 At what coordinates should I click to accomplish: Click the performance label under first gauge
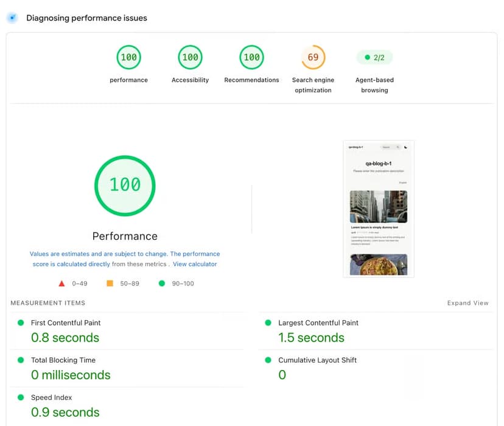(x=128, y=80)
